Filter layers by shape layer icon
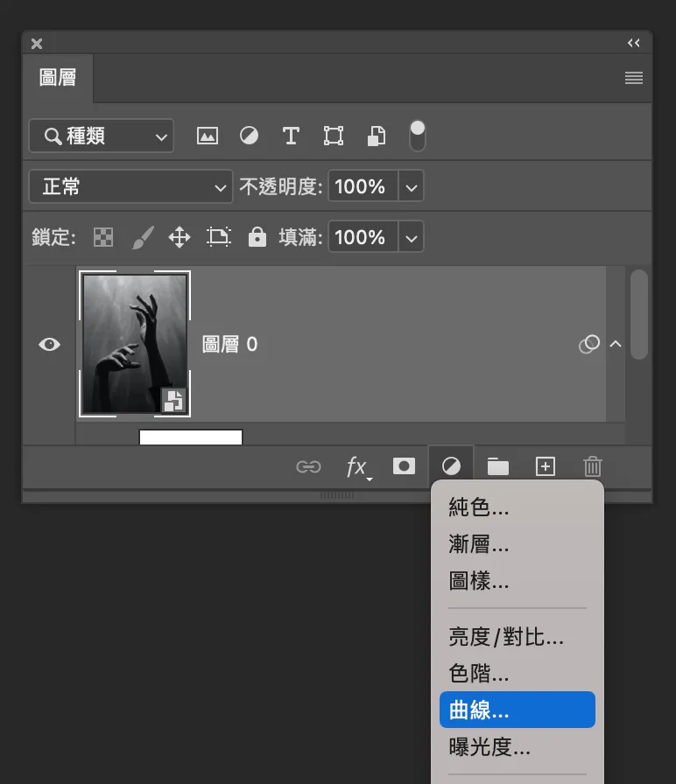676x784 pixels. point(334,136)
